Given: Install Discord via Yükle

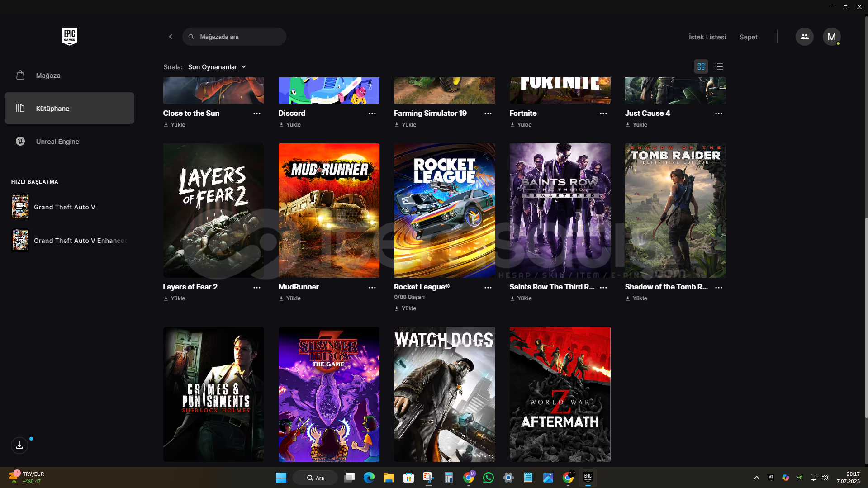Looking at the screenshot, I should [290, 125].
